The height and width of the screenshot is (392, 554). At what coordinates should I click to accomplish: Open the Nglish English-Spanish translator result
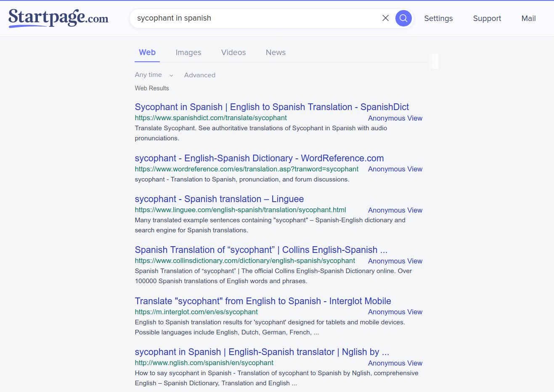[262, 352]
